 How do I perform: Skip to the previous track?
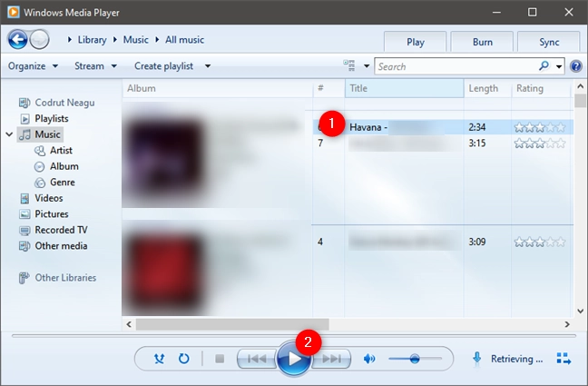coord(257,359)
